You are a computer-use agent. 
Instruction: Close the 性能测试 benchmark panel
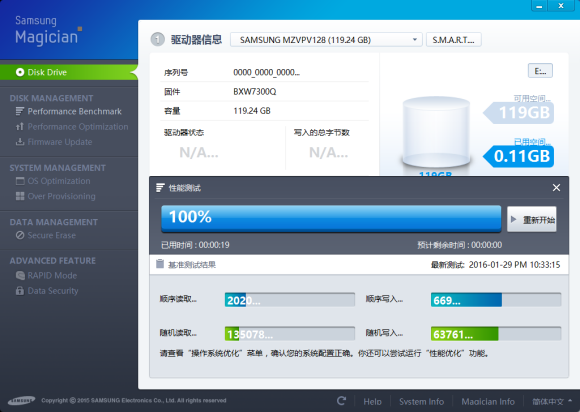(556, 188)
